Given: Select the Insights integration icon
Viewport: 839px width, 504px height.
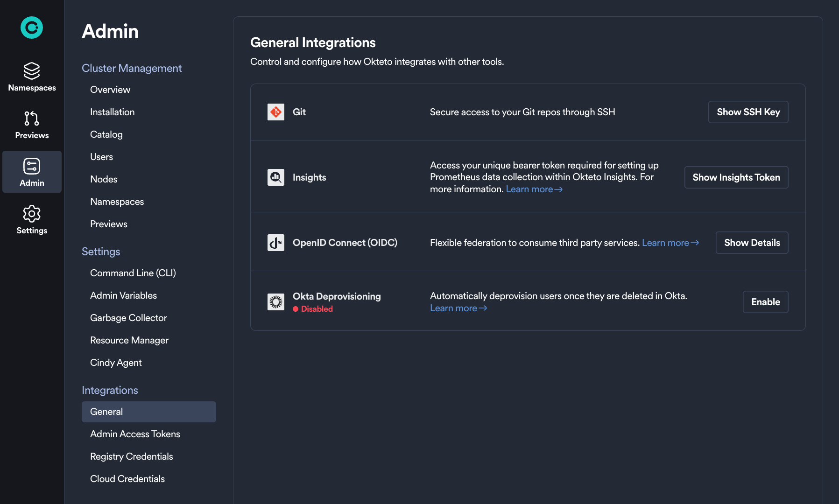Looking at the screenshot, I should tap(276, 177).
